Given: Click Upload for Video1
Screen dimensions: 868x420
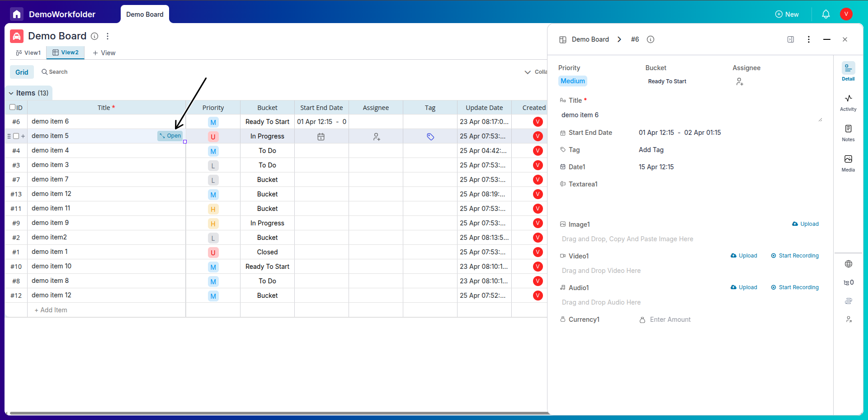Looking at the screenshot, I should [744, 256].
